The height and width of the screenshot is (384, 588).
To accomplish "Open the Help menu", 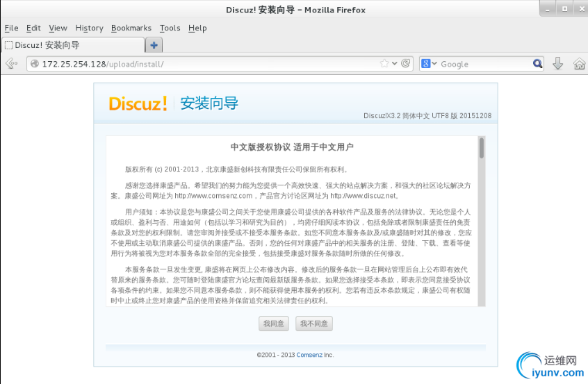I will point(197,28).
